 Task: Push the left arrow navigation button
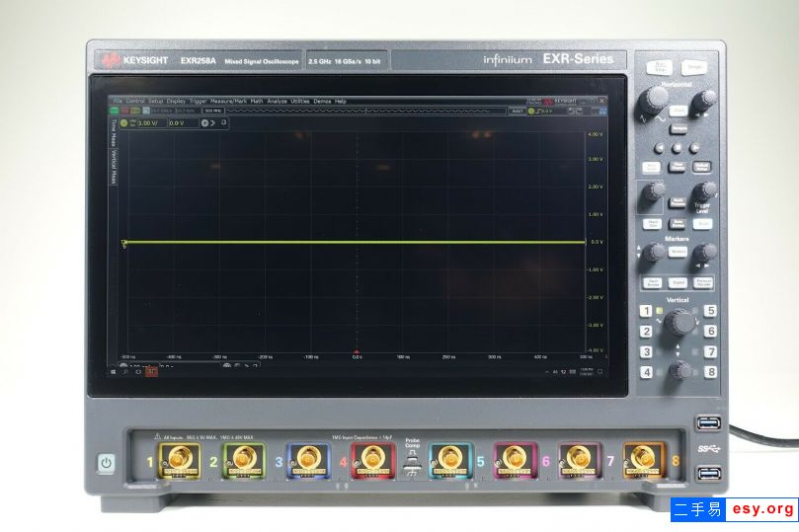coord(660,148)
